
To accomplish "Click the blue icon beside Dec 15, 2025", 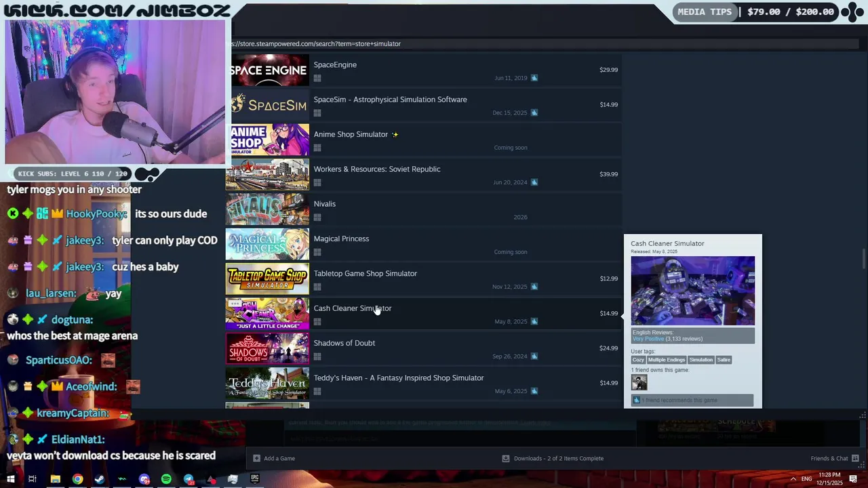I will (x=534, y=113).
